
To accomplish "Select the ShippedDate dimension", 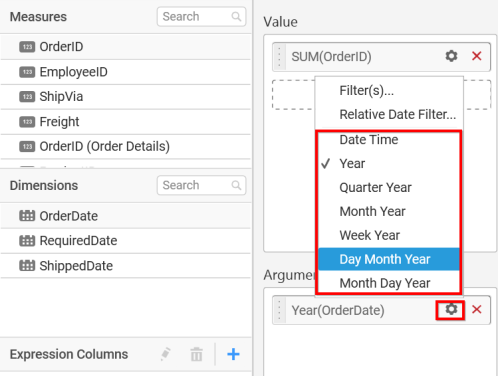I will tap(125, 266).
